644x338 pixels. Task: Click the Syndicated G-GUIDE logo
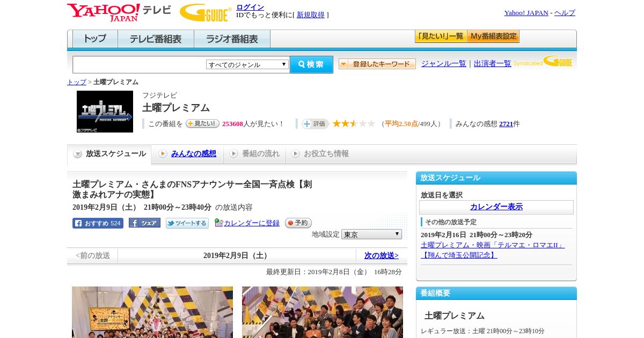point(543,62)
